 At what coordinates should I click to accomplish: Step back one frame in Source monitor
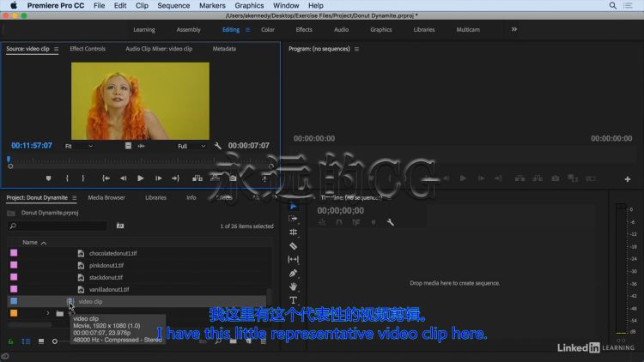click(x=123, y=178)
